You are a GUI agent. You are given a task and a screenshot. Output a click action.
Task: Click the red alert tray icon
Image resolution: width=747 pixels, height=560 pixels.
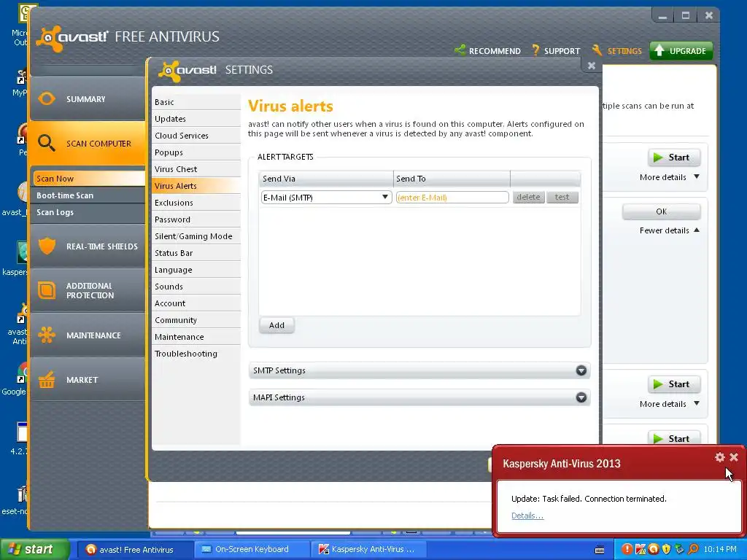(627, 549)
